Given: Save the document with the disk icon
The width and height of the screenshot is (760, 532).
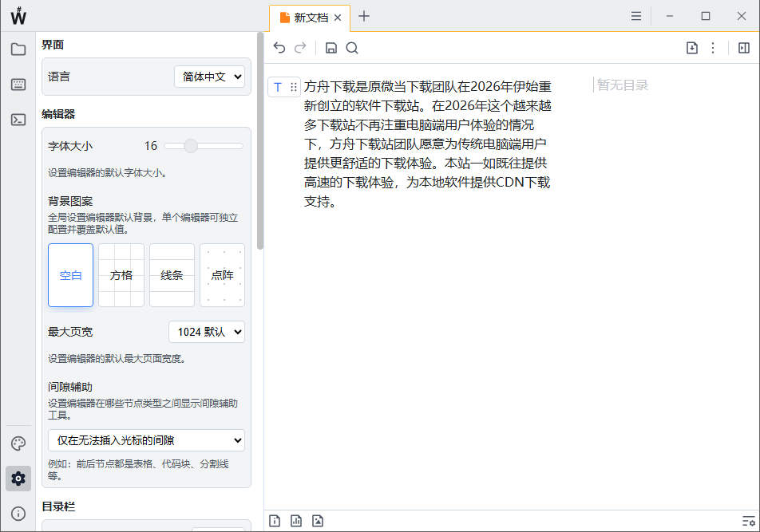Looking at the screenshot, I should tap(331, 48).
